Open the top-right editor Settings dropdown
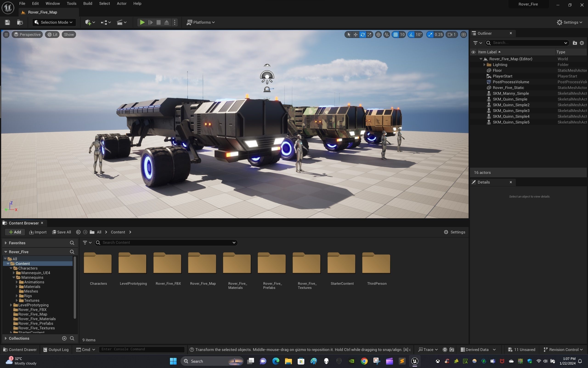 tap(570, 22)
